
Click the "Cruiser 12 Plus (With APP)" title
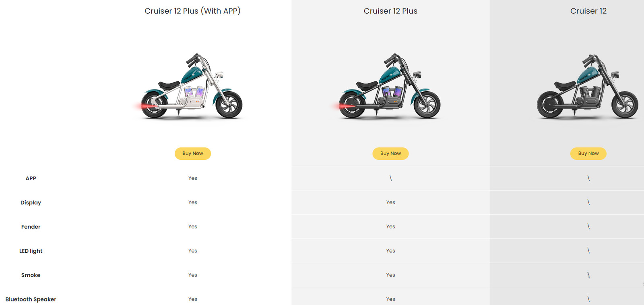[x=192, y=11]
